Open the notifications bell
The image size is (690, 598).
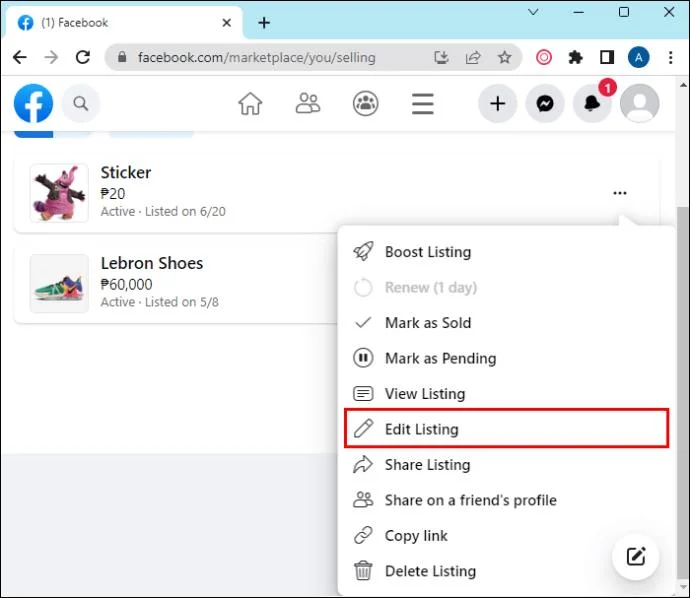tap(592, 104)
